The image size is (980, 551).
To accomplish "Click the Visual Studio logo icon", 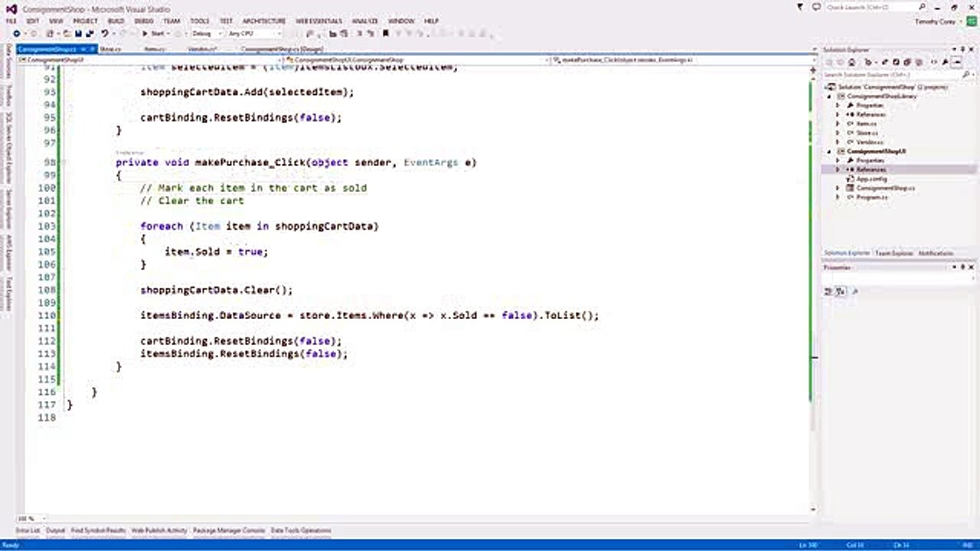I will [11, 8].
